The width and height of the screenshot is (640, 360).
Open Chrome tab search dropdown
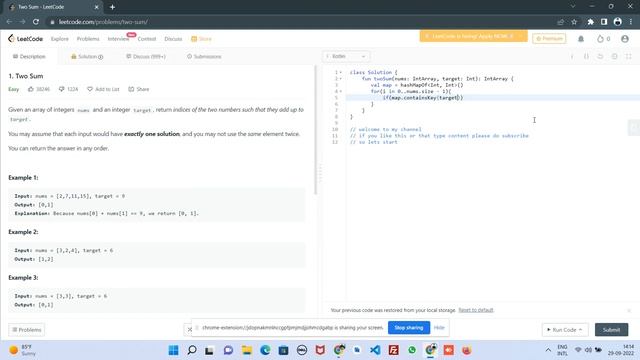click(573, 7)
